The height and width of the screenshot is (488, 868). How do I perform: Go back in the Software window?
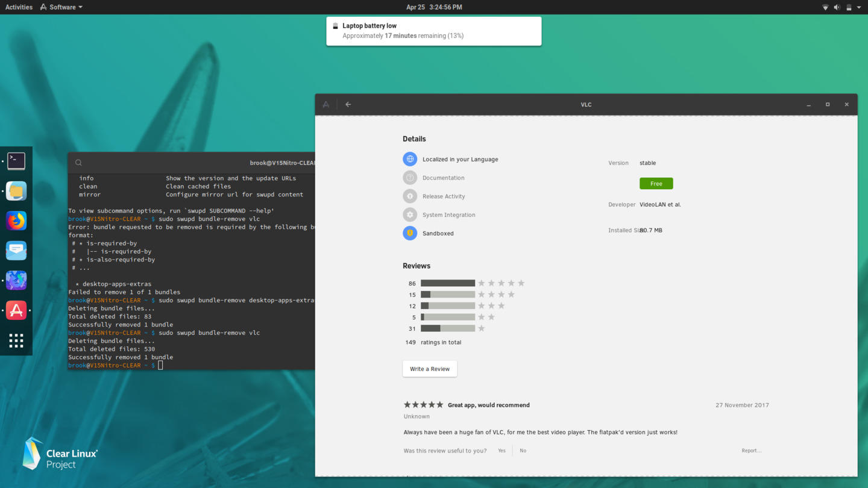click(x=348, y=104)
